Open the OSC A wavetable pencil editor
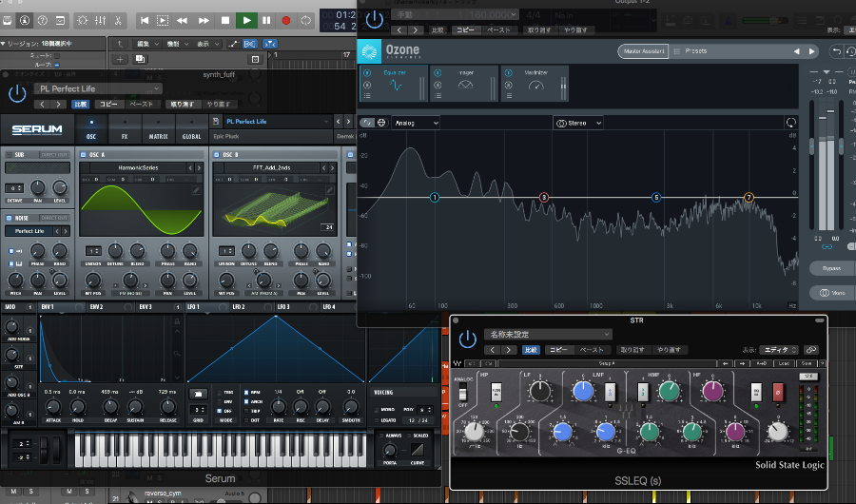 point(196,190)
